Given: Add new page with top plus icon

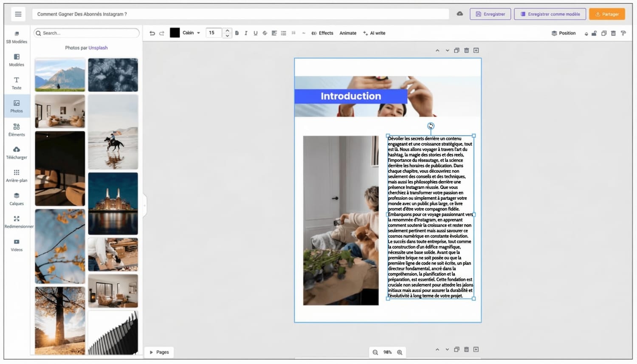Looking at the screenshot, I should 476,51.
